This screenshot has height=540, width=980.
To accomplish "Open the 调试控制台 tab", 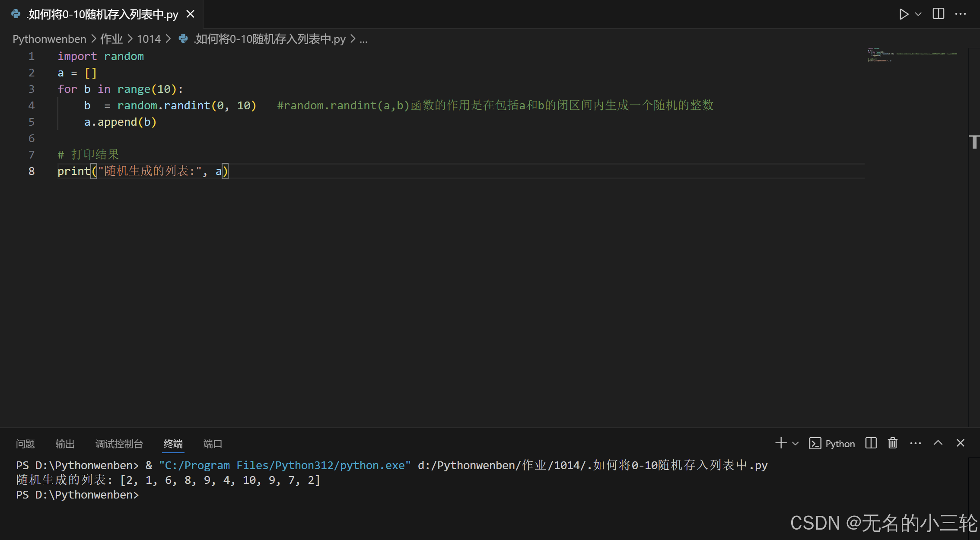I will (119, 444).
